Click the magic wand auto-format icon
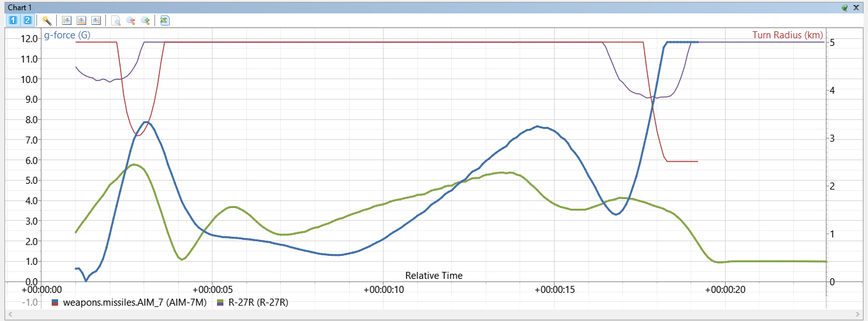 (46, 20)
